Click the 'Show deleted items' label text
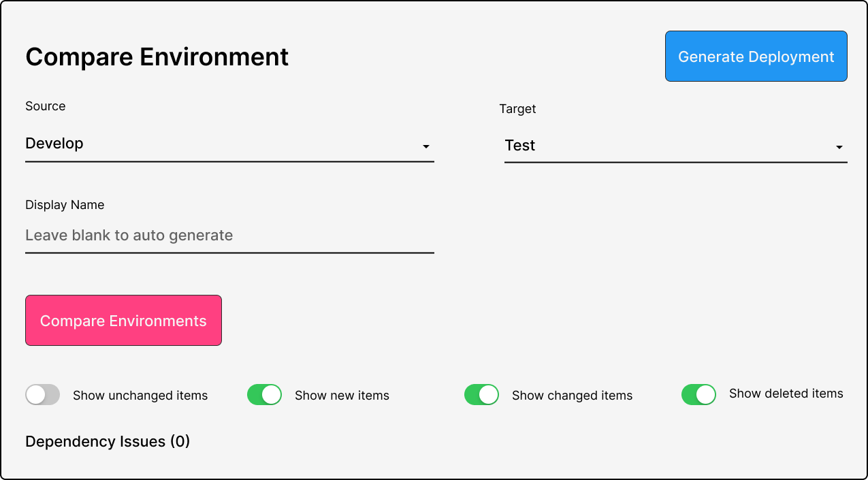868x480 pixels. (x=786, y=394)
